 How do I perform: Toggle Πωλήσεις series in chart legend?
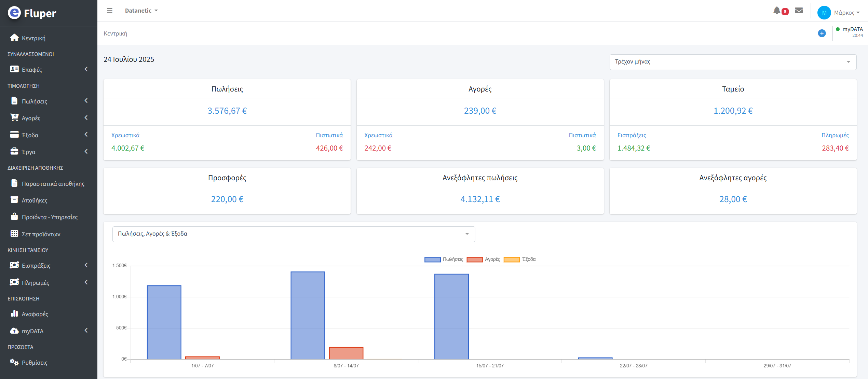tap(444, 259)
